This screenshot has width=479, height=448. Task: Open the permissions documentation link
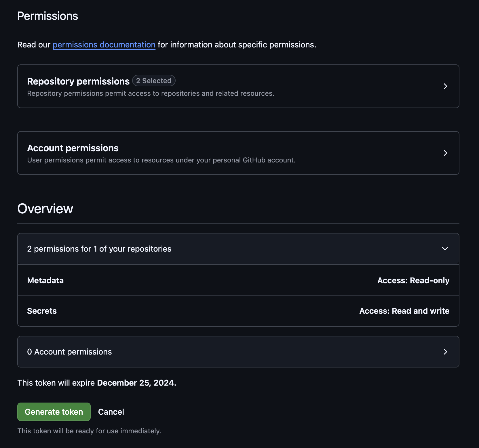(x=104, y=45)
